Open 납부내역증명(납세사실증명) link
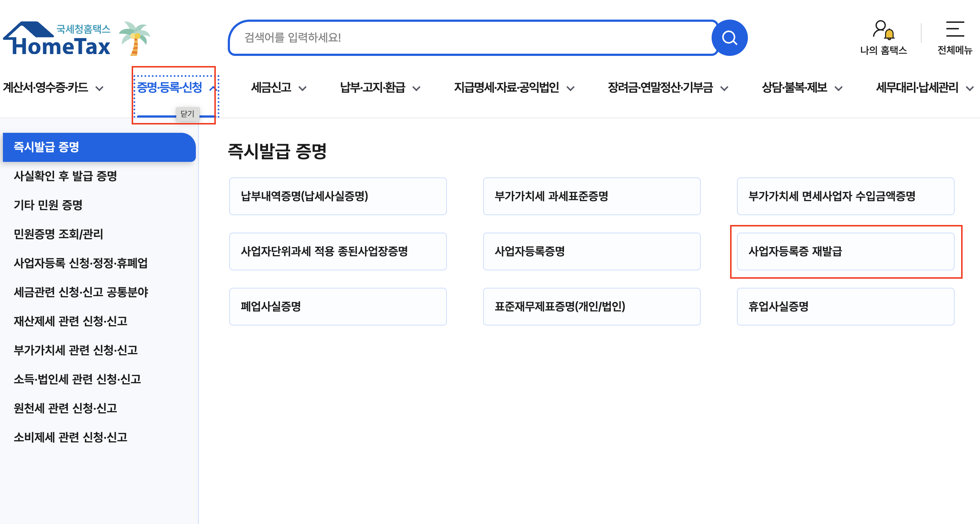The width and height of the screenshot is (980, 524). point(337,196)
